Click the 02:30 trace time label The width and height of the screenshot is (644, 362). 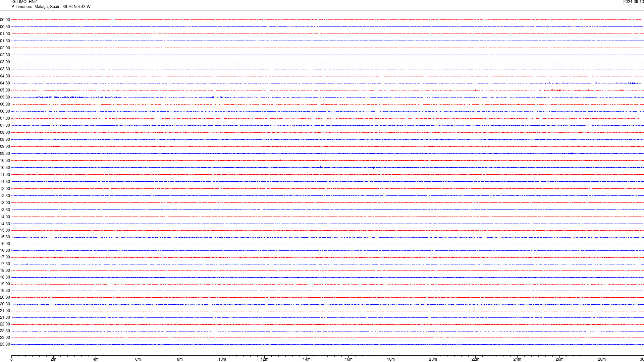[x=5, y=55]
